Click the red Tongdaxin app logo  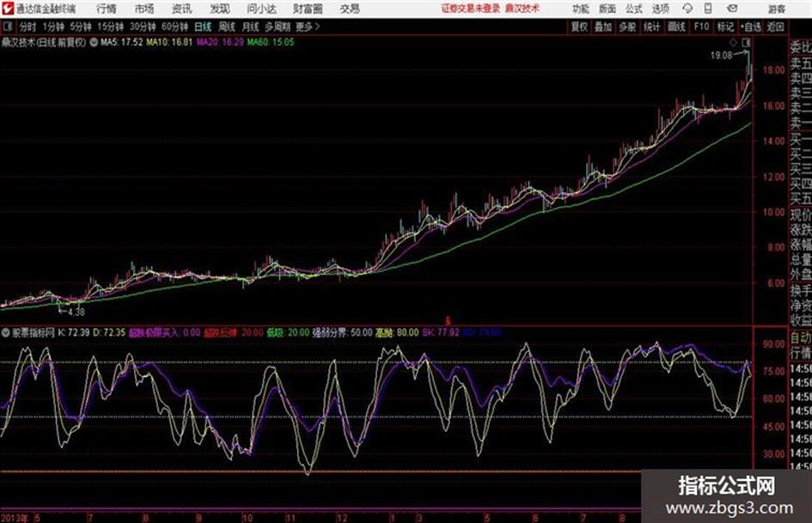pyautogui.click(x=7, y=9)
